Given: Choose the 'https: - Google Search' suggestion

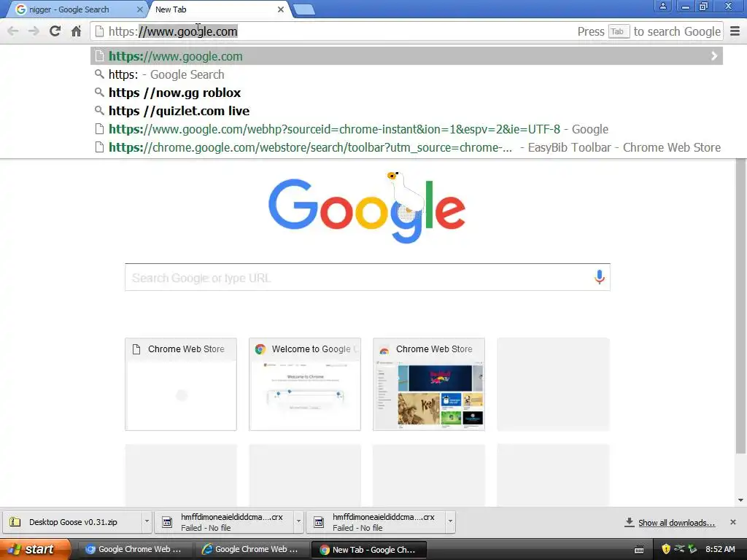Looking at the screenshot, I should [406, 74].
